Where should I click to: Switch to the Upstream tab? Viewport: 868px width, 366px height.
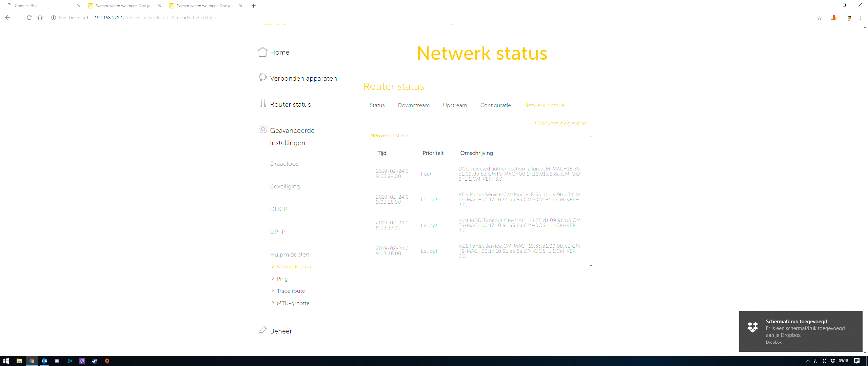coord(455,105)
